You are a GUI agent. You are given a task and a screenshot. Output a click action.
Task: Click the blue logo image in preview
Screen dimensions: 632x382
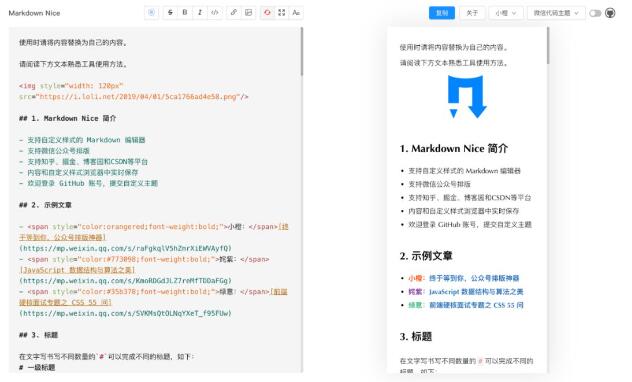click(x=467, y=97)
